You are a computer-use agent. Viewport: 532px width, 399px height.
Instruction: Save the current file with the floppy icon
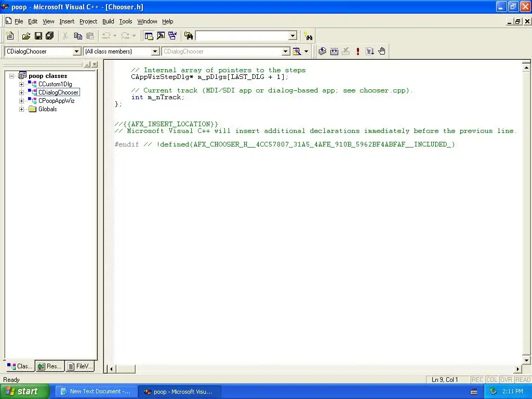click(38, 36)
